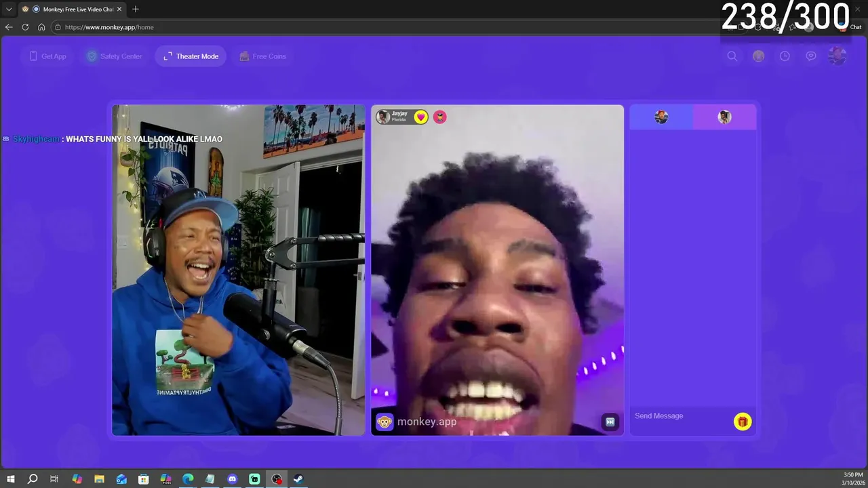Image resolution: width=868 pixels, height=488 pixels.
Task: View site info lock icon in address bar
Action: tap(58, 27)
